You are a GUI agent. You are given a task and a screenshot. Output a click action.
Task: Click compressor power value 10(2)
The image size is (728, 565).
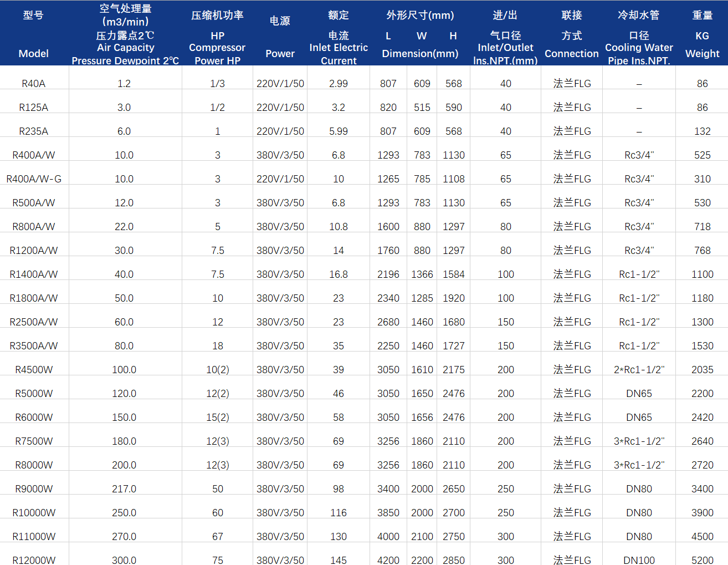[x=217, y=370]
